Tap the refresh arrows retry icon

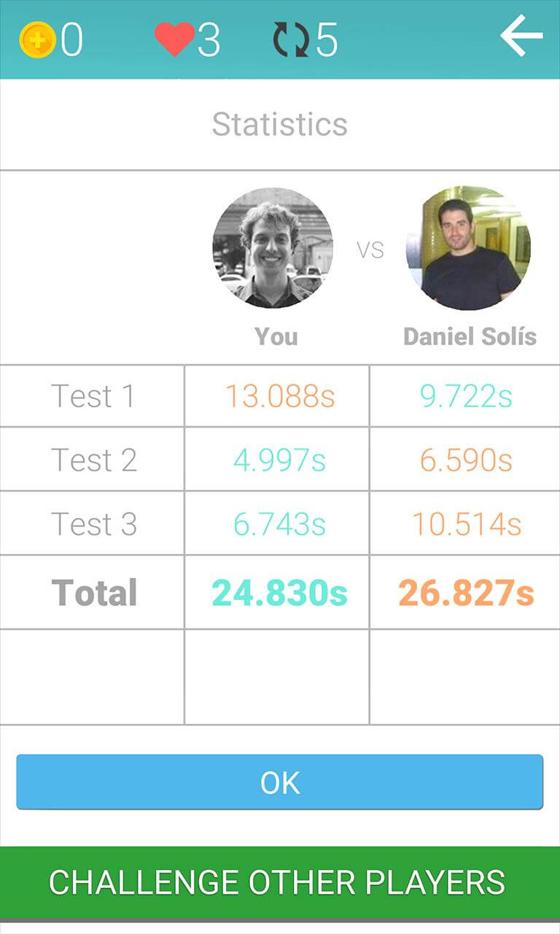[x=291, y=39]
